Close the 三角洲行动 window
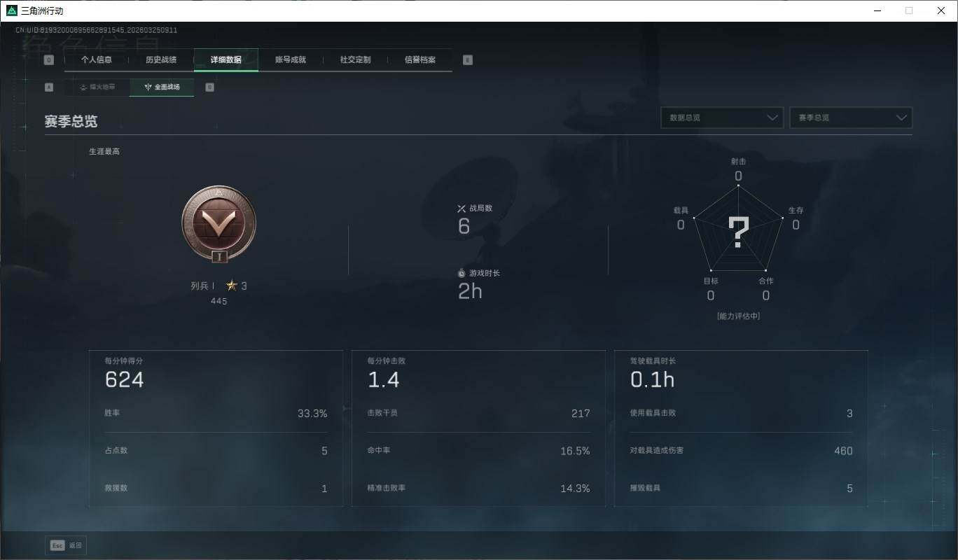Screen dimensions: 958x560 coord(941,10)
